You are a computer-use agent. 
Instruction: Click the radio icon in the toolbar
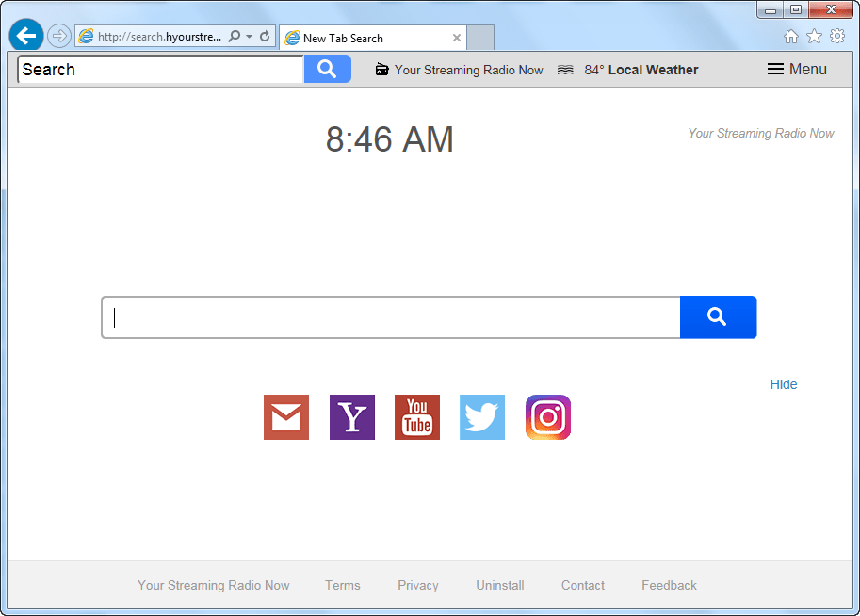(381, 70)
